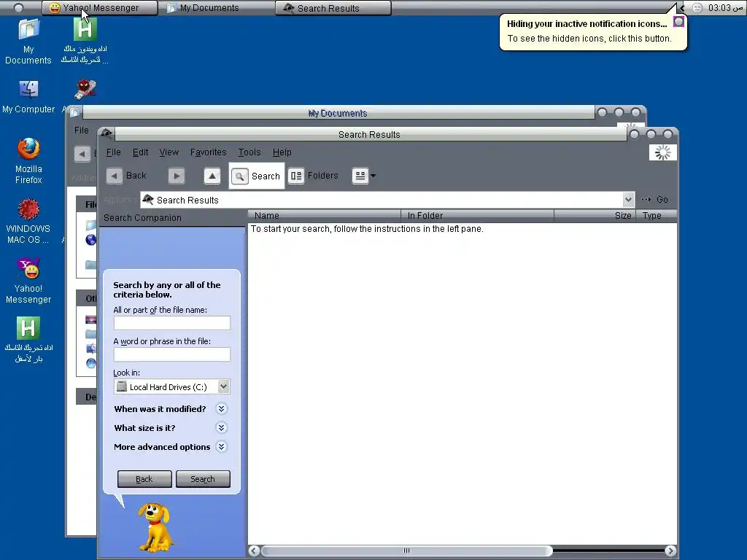Click the throbber icon in Search Results

pos(662,152)
